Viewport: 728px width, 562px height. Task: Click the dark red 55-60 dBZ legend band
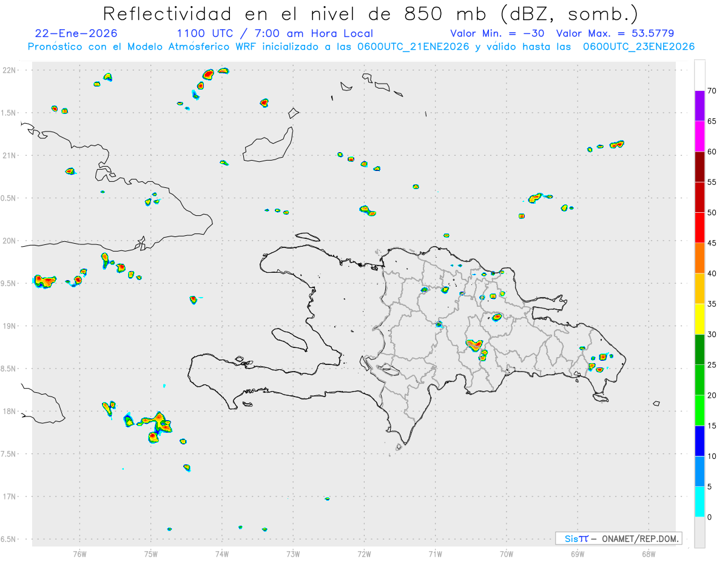(x=699, y=167)
